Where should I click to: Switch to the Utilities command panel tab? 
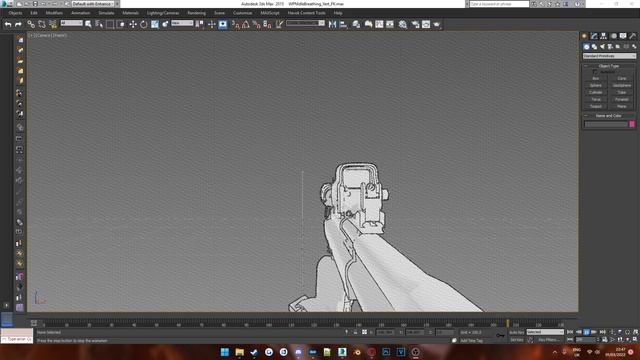click(633, 36)
